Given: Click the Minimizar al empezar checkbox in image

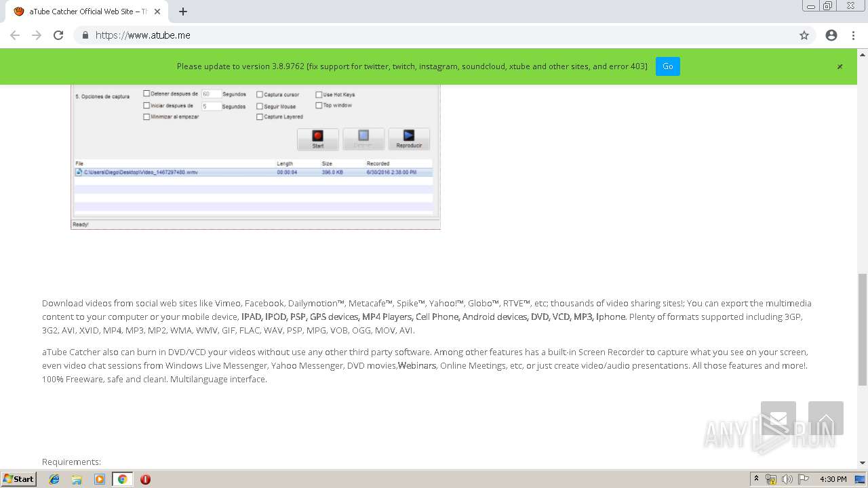Looking at the screenshot, I should click(146, 117).
